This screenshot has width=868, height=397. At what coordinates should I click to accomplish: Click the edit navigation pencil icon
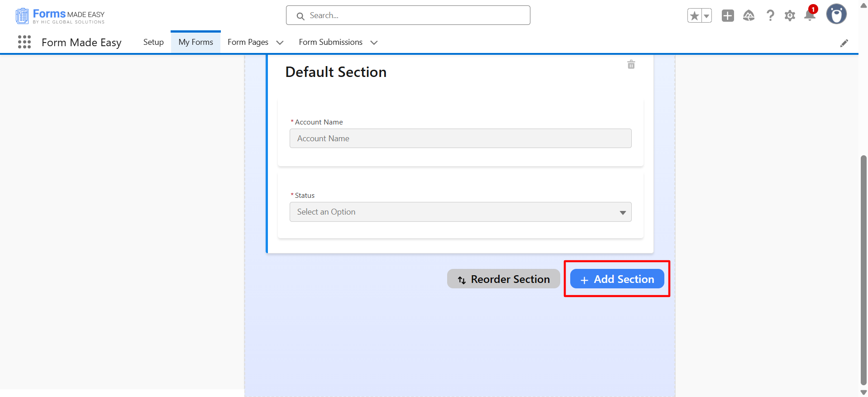tap(844, 43)
